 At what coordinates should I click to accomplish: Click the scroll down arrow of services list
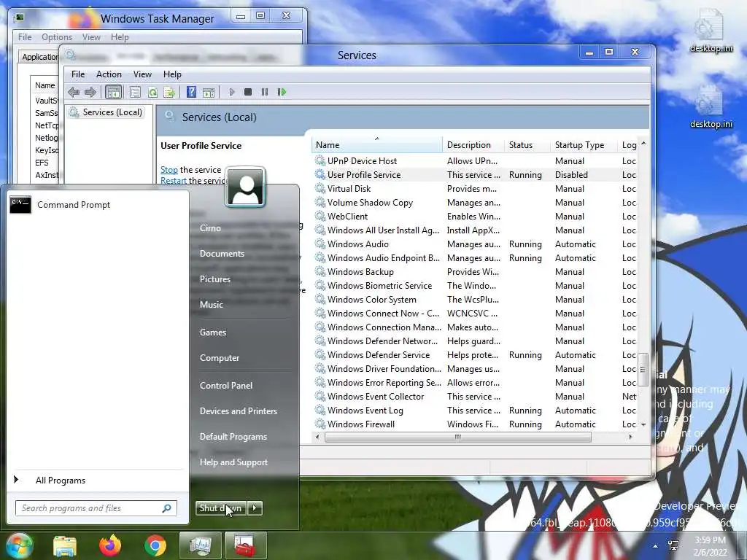point(643,424)
